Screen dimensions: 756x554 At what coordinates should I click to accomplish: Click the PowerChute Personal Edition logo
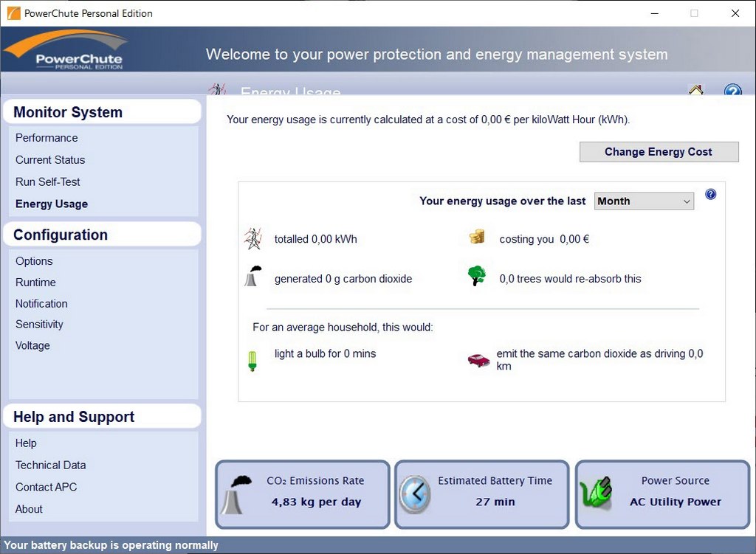pos(67,50)
